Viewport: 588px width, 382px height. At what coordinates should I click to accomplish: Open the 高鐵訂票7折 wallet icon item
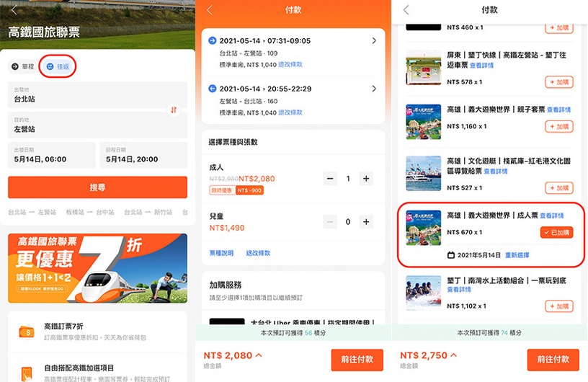coord(27,332)
